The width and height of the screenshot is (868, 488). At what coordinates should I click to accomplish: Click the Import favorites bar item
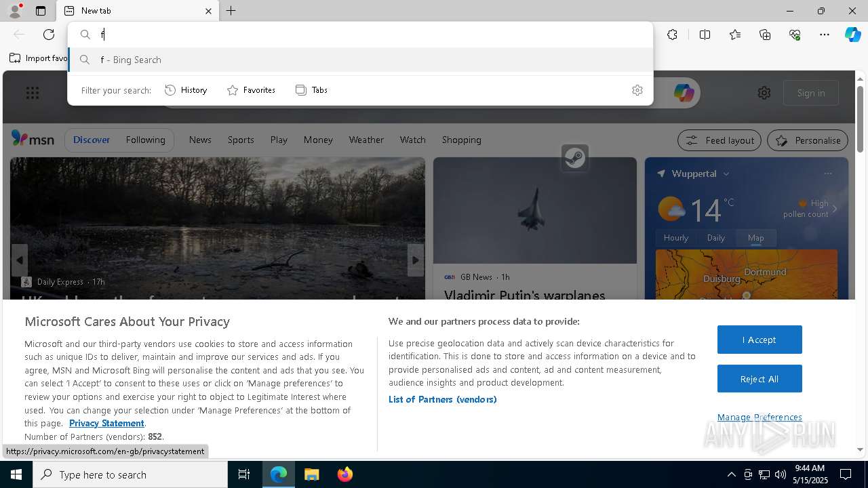[x=39, y=58]
